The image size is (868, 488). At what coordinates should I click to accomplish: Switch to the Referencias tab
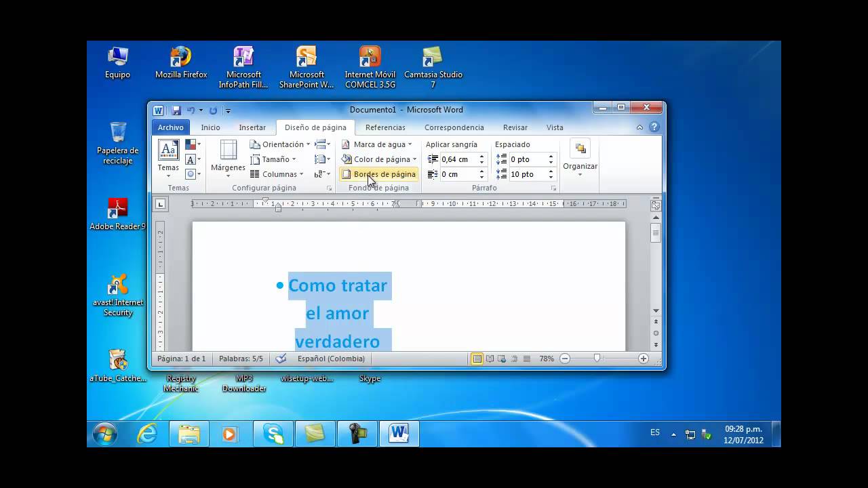point(385,127)
